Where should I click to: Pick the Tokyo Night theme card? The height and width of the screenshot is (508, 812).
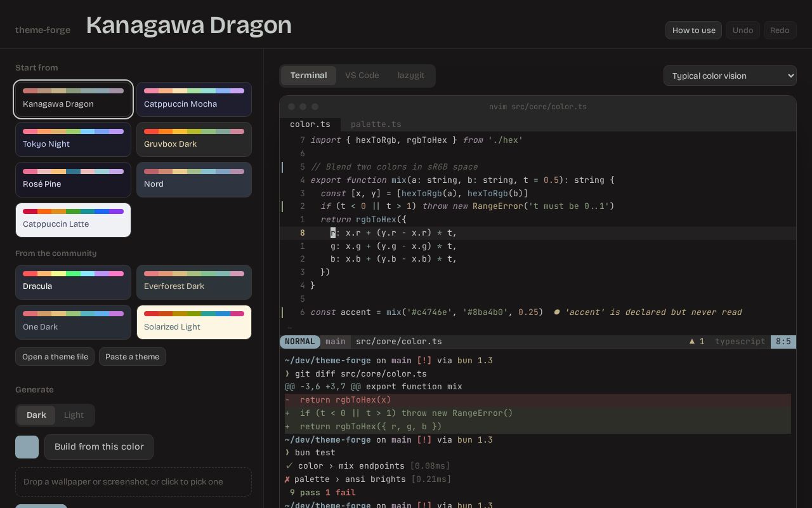[x=73, y=139]
